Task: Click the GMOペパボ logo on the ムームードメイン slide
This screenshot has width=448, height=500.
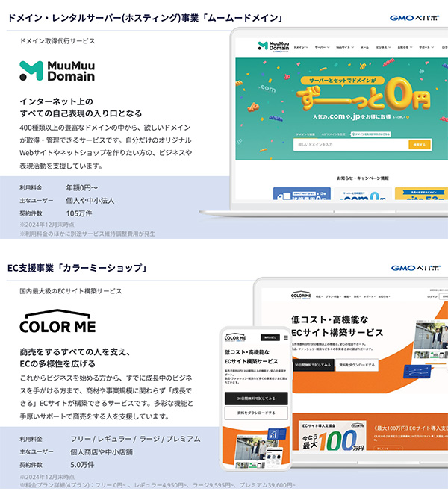Action: pyautogui.click(x=414, y=18)
